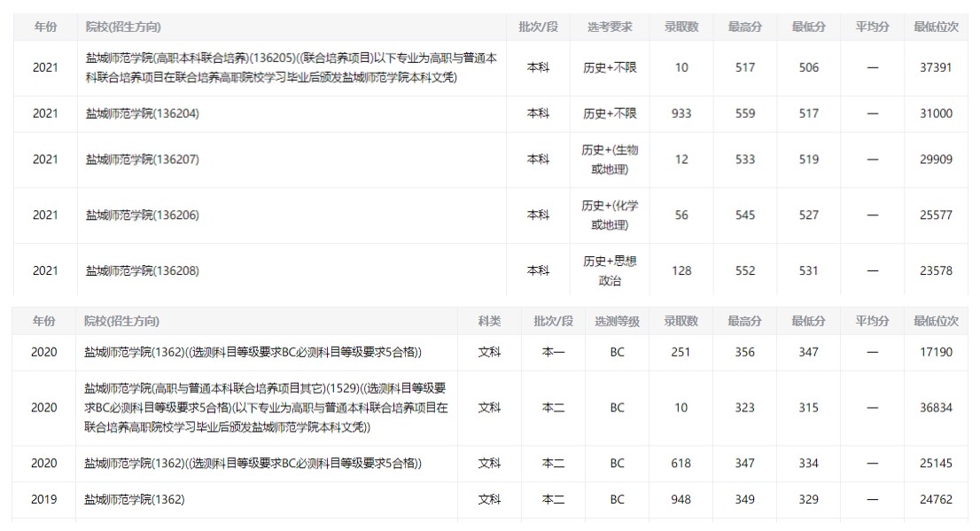This screenshot has width=980, height=531.
Task: Select the 盐城师范学院(136204) school entry
Action: (x=142, y=113)
